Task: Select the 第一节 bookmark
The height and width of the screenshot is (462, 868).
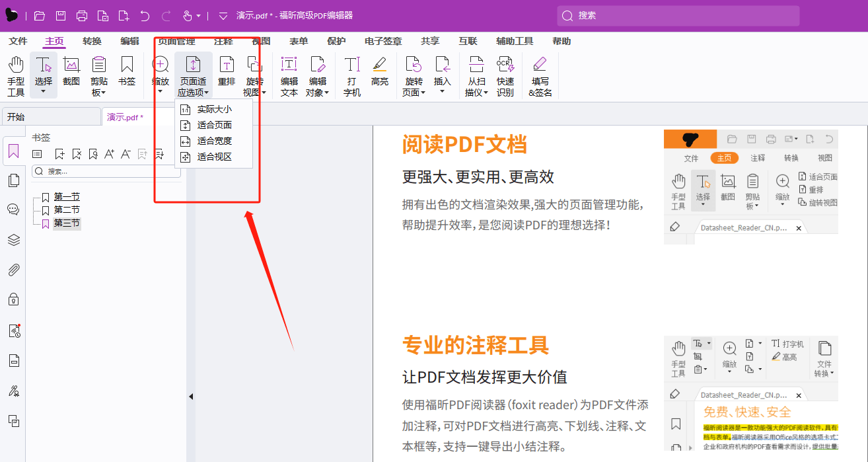Action: click(67, 196)
